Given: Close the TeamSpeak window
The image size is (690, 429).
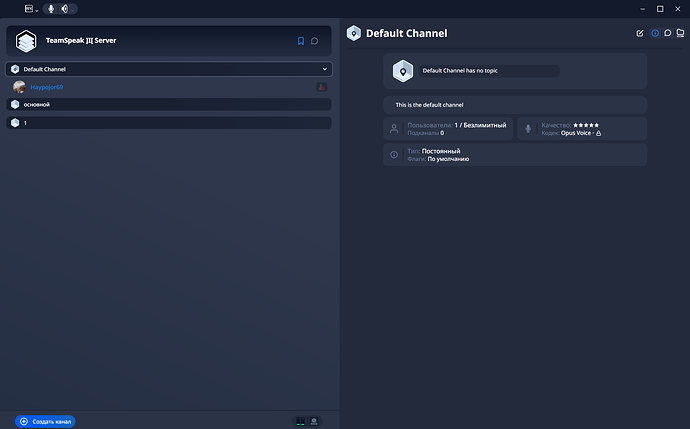Looking at the screenshot, I should coord(678,9).
